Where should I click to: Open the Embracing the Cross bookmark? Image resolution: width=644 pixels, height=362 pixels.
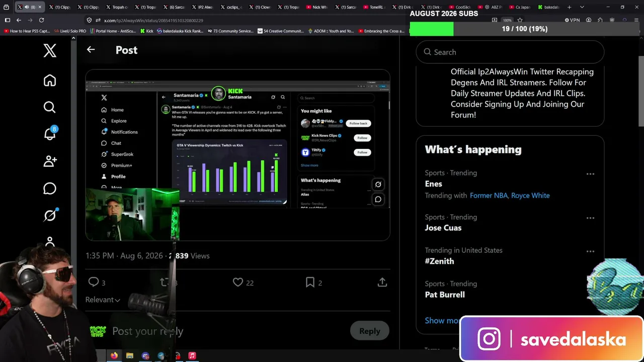[x=381, y=31]
